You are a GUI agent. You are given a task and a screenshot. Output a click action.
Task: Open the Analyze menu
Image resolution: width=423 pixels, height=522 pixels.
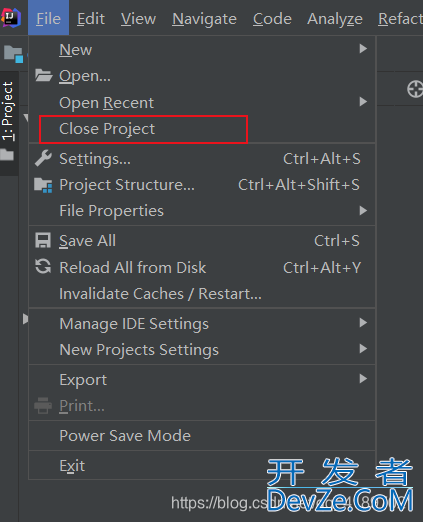point(335,19)
